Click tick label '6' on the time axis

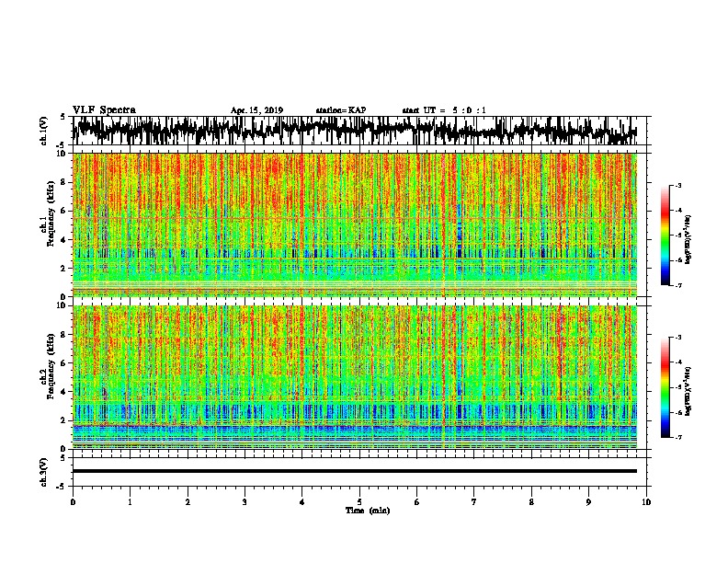(x=417, y=502)
